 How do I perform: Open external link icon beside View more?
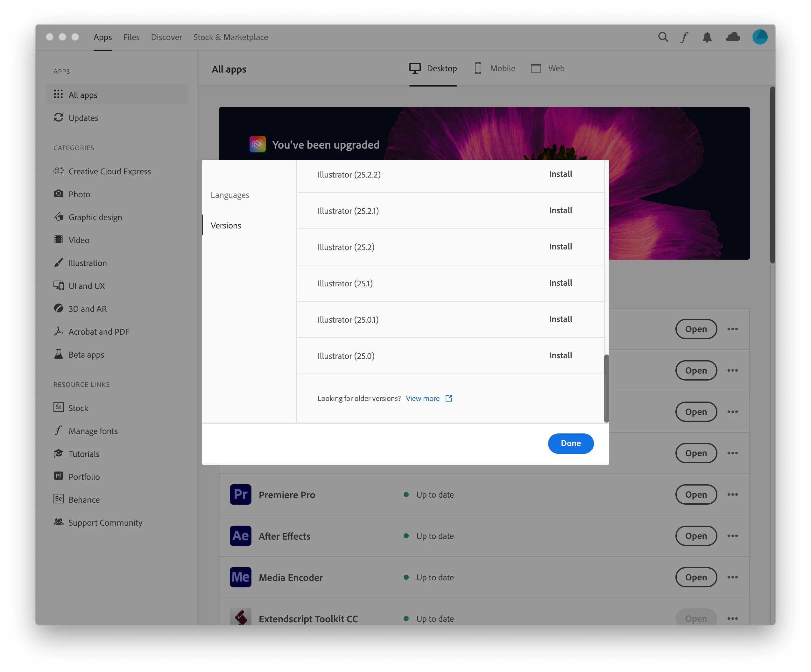(x=449, y=398)
